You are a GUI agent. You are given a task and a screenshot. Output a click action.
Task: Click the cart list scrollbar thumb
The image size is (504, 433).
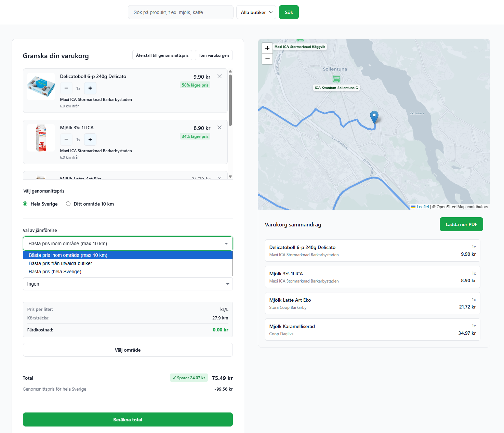[x=230, y=100]
